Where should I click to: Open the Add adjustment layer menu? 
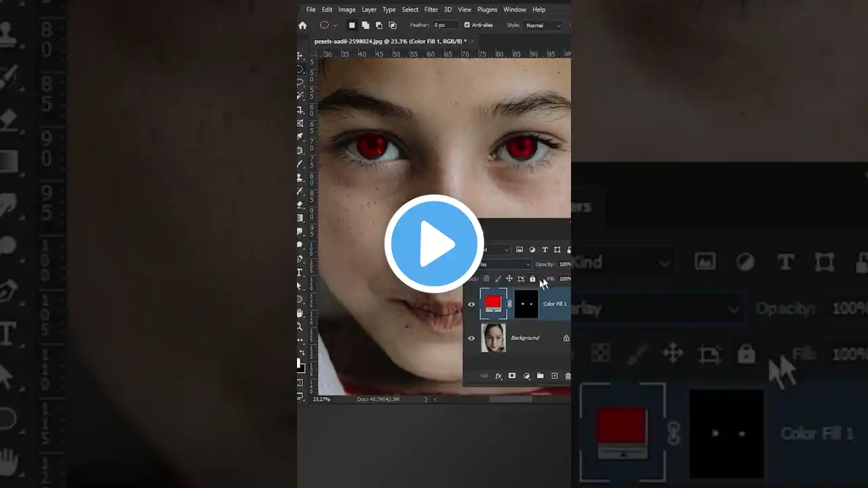coord(527,375)
